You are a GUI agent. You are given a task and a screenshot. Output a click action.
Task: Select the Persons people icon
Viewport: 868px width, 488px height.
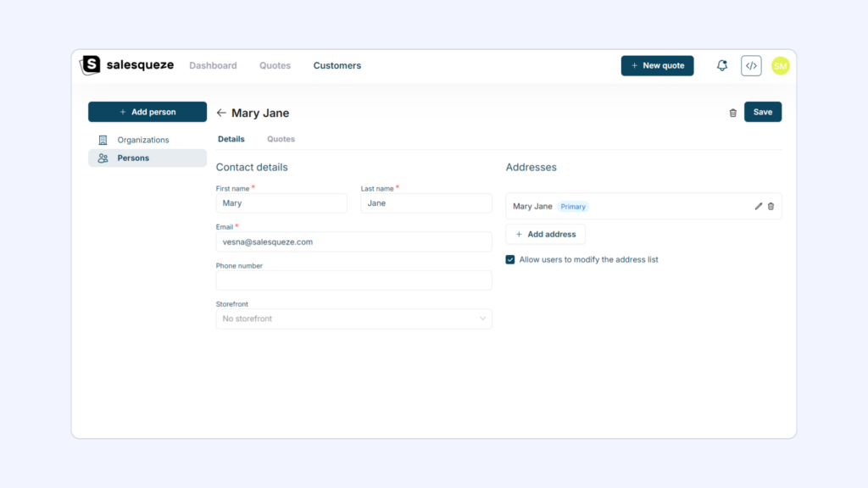(103, 158)
